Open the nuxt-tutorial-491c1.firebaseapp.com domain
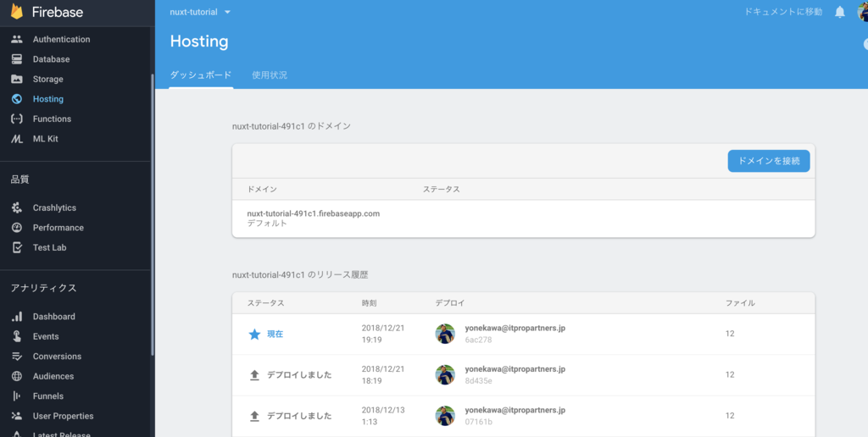 (x=314, y=213)
